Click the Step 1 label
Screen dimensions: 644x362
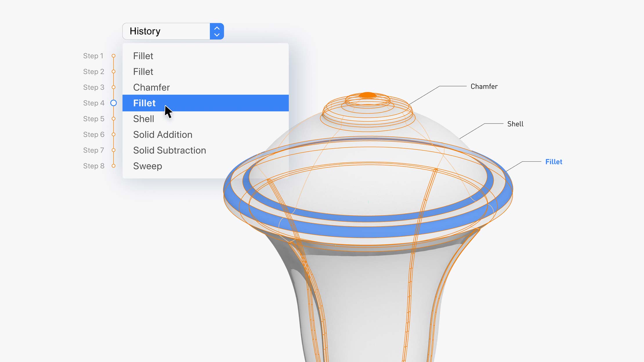pos(93,56)
